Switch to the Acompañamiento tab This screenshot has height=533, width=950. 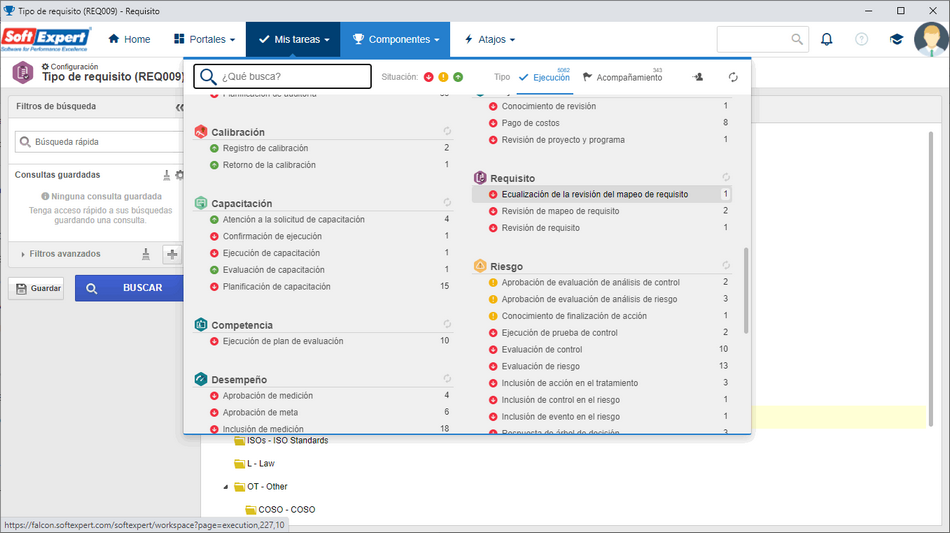click(623, 78)
